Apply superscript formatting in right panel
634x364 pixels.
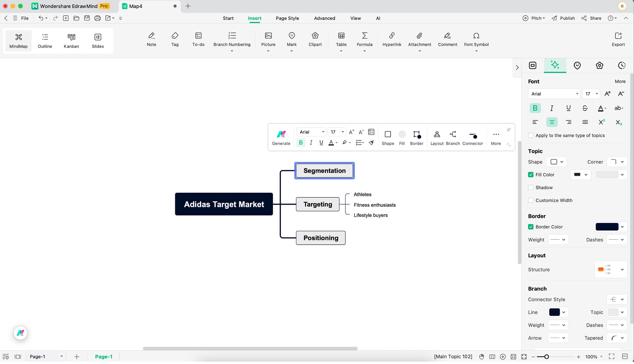tap(601, 122)
